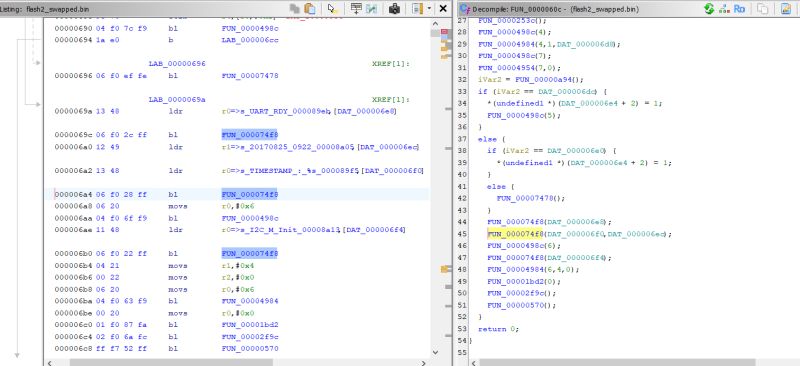Toggle the Listing field header icon
Screen dimensions: 800x366
[418, 9]
